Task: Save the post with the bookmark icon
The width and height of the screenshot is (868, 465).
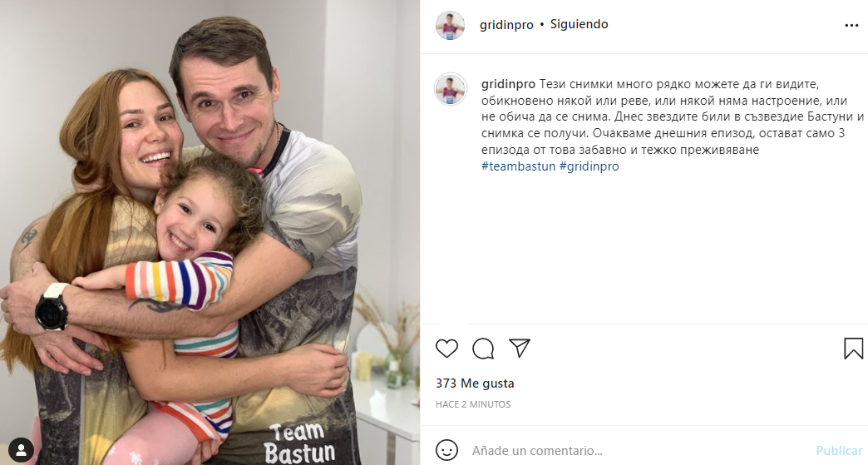Action: 853,349
